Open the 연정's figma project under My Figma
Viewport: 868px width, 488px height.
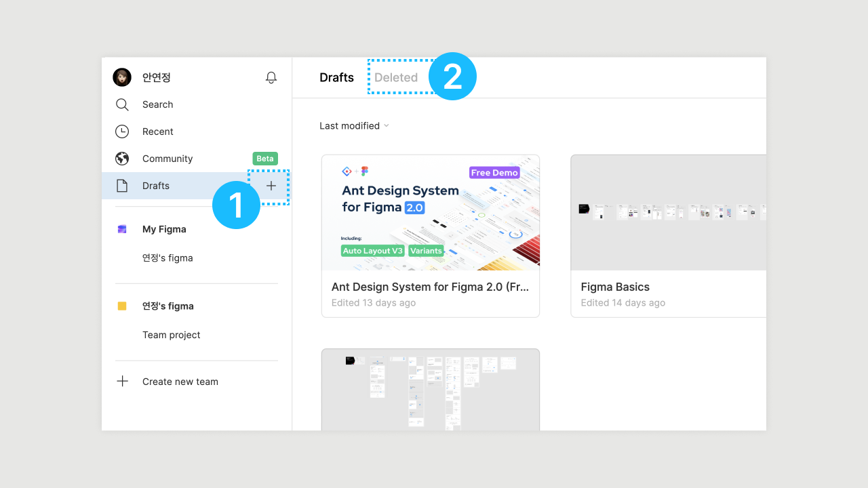click(x=167, y=258)
